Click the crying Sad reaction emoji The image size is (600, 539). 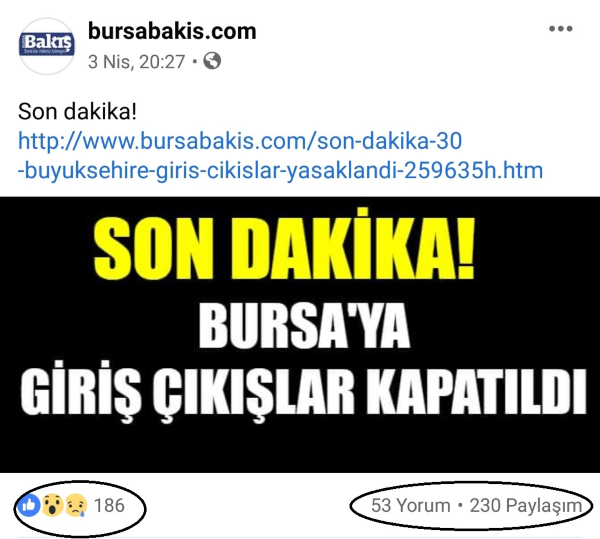pyautogui.click(x=76, y=505)
